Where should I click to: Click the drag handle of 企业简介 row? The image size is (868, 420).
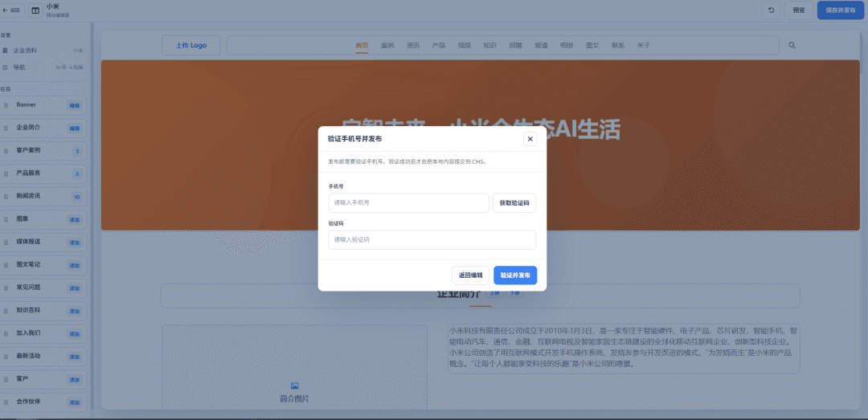[x=6, y=128]
